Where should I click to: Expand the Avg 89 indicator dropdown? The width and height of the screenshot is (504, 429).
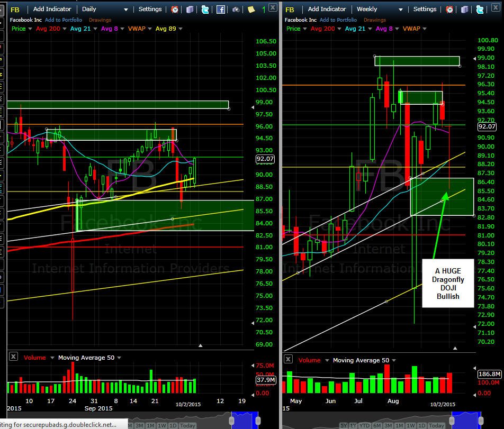[181, 29]
